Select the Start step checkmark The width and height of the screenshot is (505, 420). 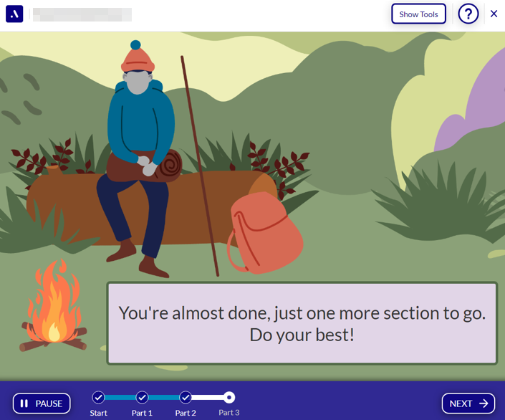pyautogui.click(x=99, y=398)
